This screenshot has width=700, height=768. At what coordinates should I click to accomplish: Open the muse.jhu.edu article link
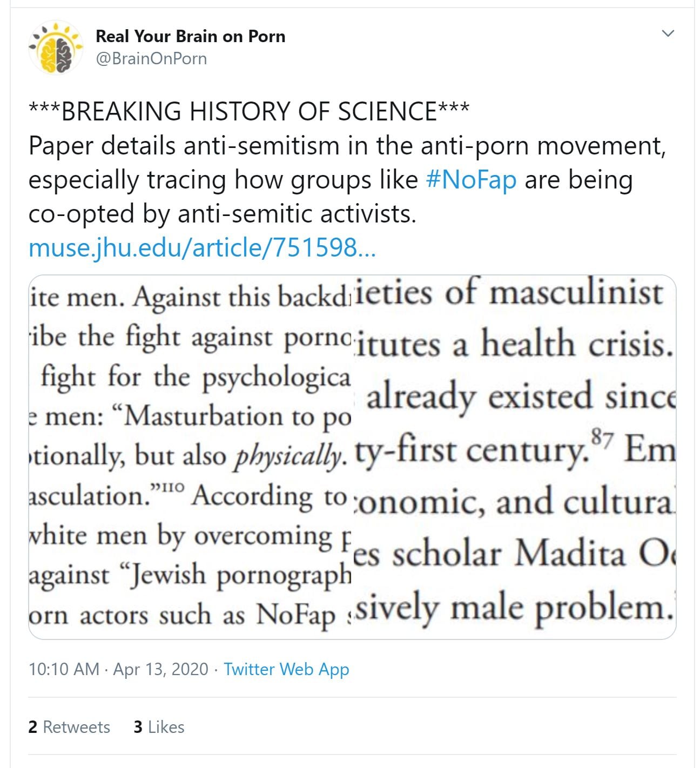point(201,248)
